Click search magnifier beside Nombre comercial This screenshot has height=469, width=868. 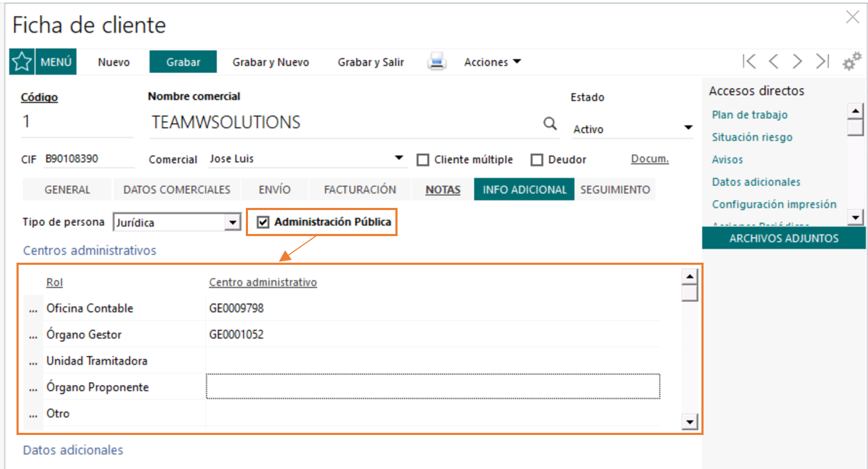pos(550,123)
